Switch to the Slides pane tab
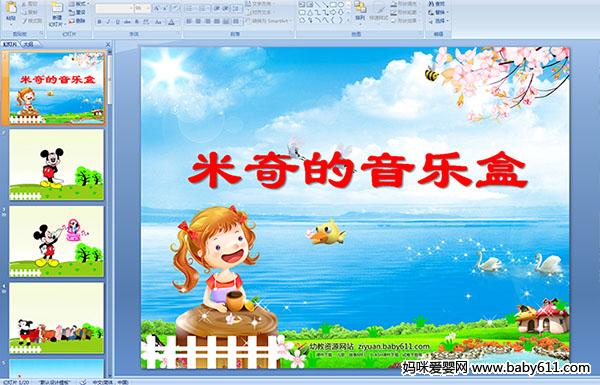 [x=10, y=44]
